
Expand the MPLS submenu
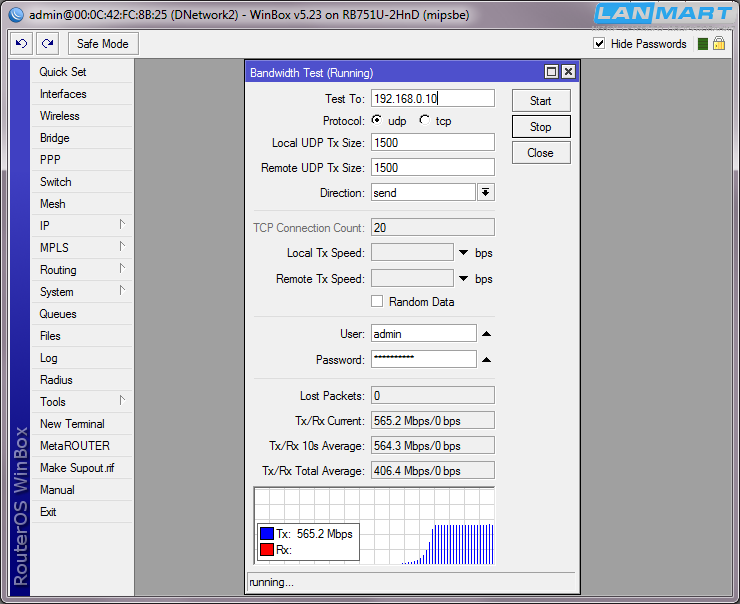(122, 246)
